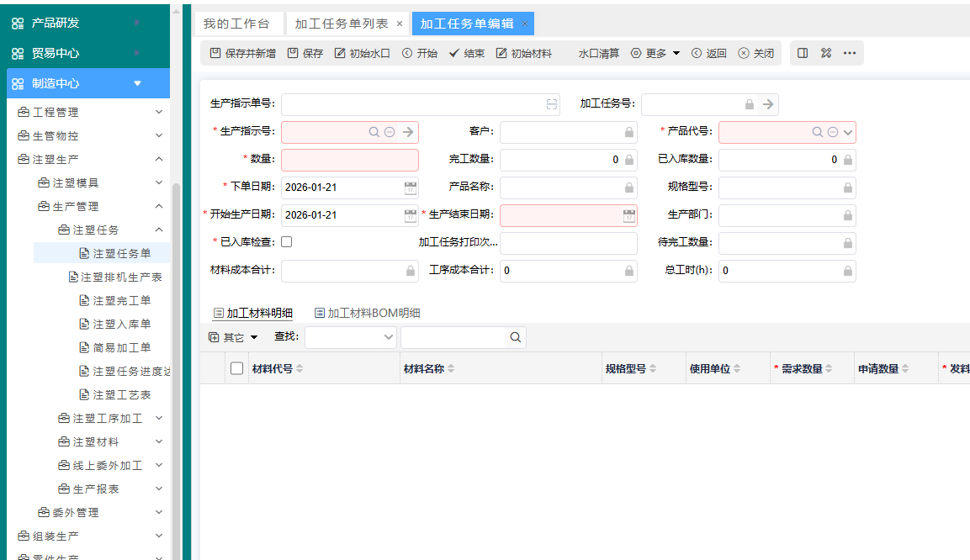Click the 初始水口 edit icon button
Image resolution: width=970 pixels, height=560 pixels.
tap(362, 53)
